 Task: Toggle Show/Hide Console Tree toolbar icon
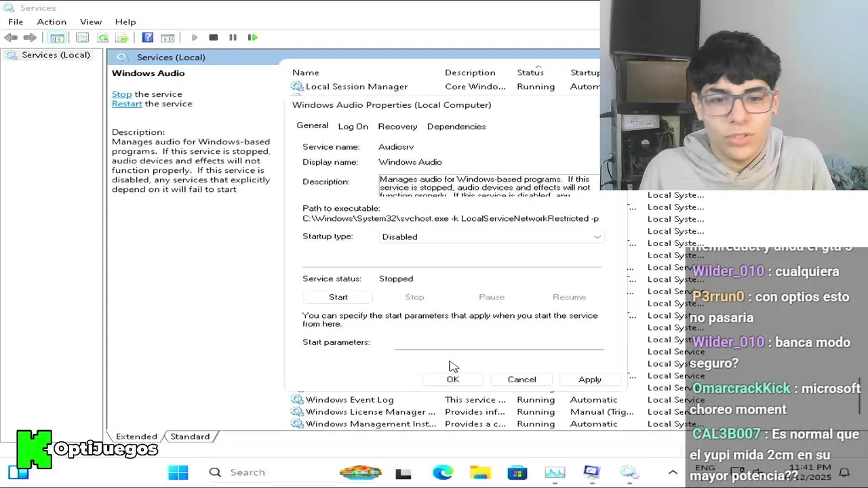click(x=58, y=37)
